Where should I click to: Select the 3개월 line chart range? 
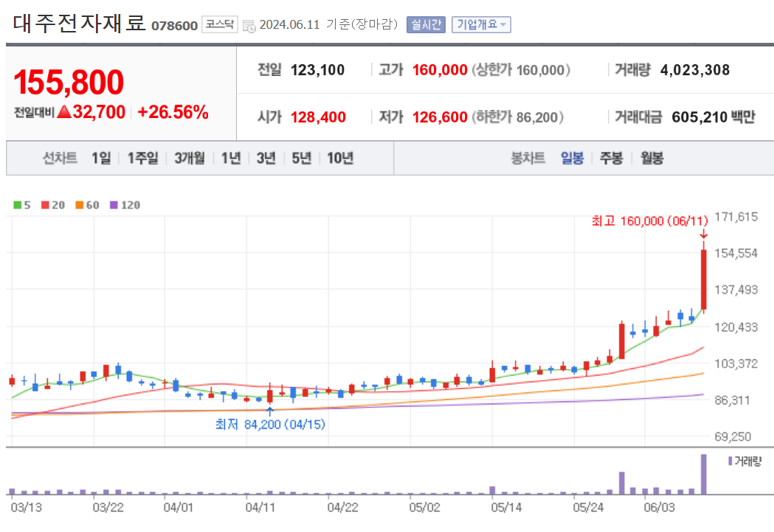click(x=190, y=158)
